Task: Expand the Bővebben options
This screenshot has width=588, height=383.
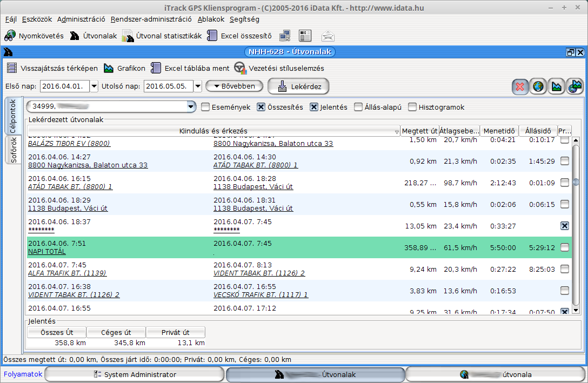Action: pos(235,86)
